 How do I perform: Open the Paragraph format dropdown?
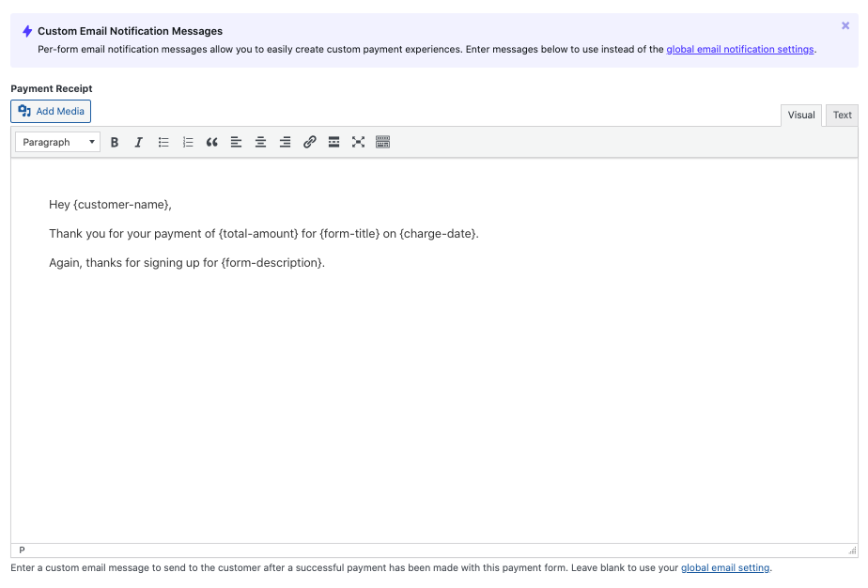coord(58,143)
